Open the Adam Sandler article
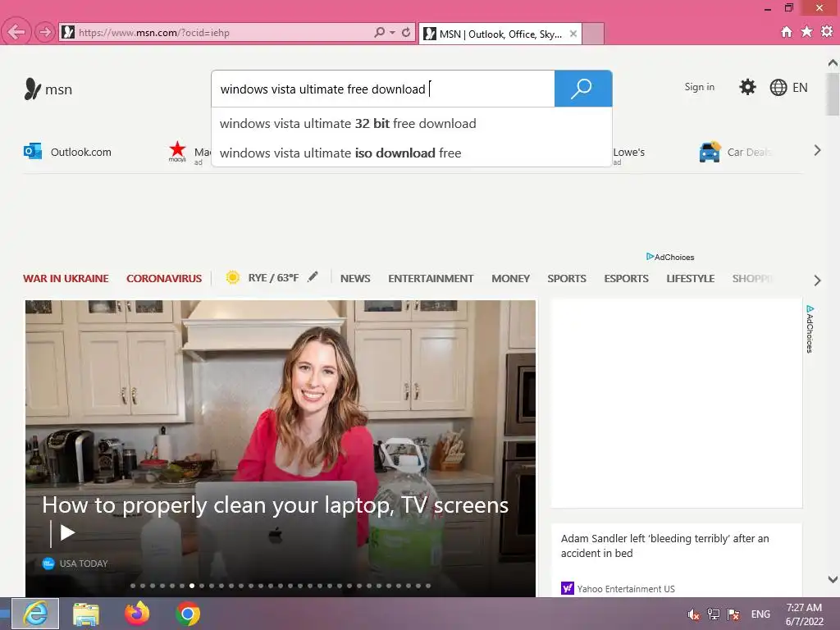The height and width of the screenshot is (630, 840). point(664,546)
